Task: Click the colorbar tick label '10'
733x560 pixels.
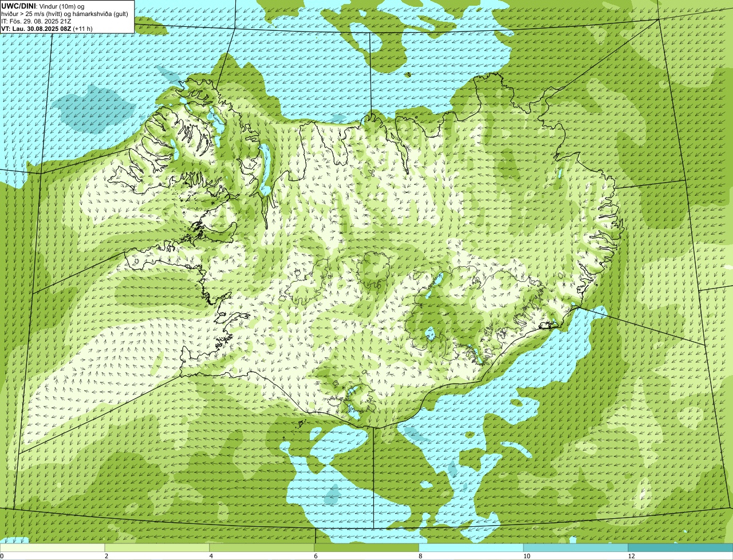Action: [x=526, y=556]
